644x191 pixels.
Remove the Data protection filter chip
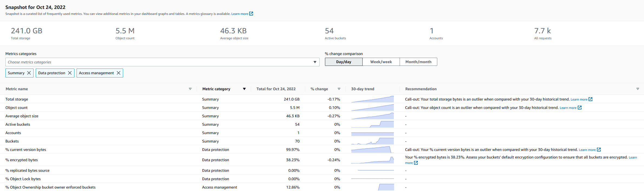(x=70, y=73)
